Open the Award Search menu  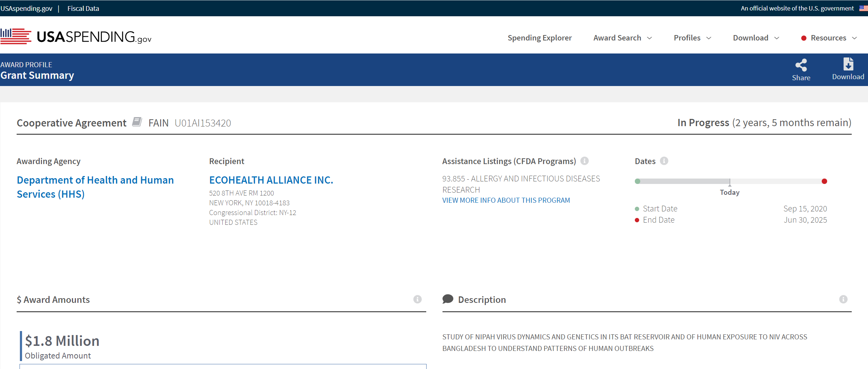[x=617, y=38]
